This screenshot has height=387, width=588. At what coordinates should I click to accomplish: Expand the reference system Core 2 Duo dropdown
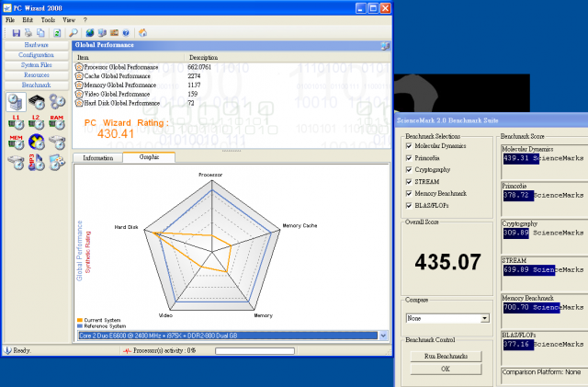[x=383, y=336]
